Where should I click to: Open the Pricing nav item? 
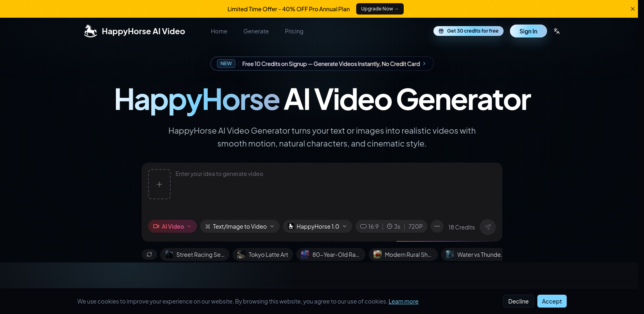point(294,31)
